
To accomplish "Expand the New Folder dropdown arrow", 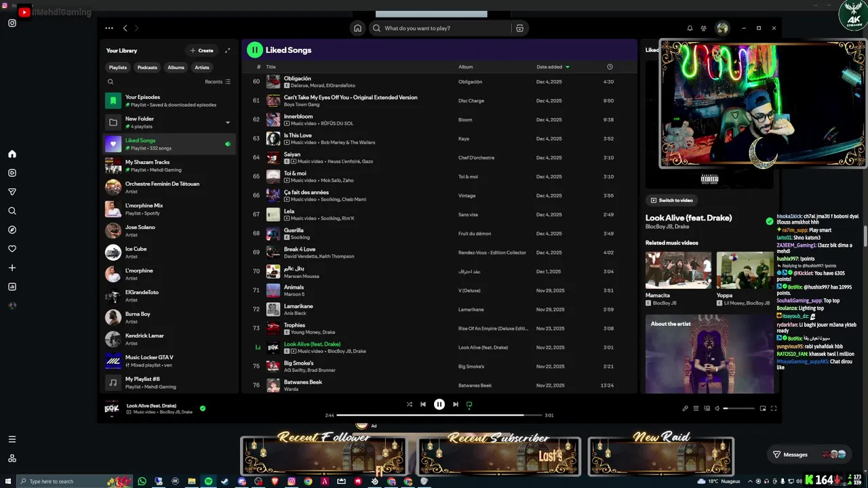I will pos(227,123).
